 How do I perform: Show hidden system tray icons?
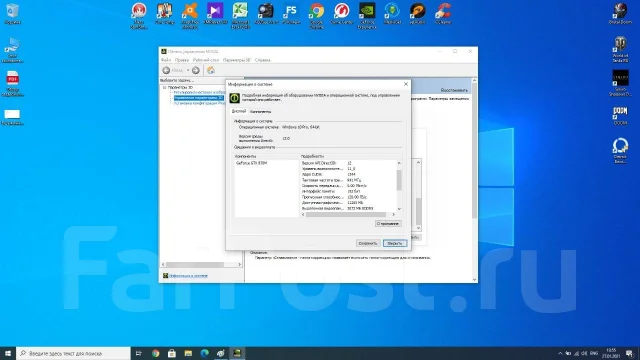[x=560, y=353]
